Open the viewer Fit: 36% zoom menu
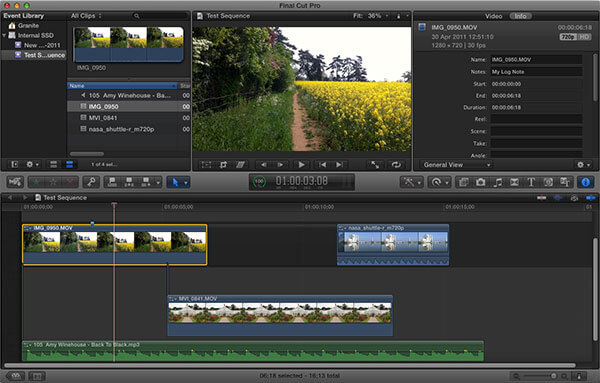The image size is (600, 383). [370, 16]
